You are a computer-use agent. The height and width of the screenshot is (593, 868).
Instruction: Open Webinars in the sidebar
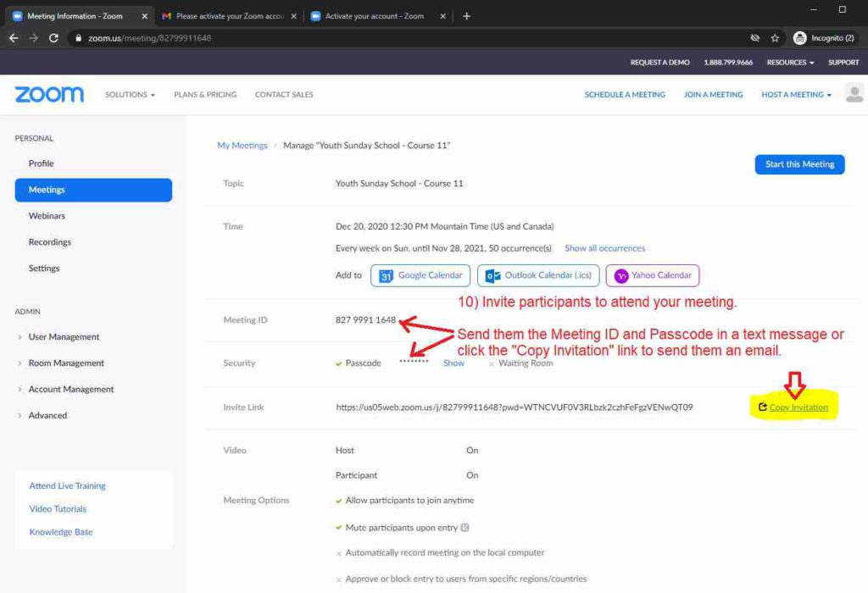tap(47, 216)
